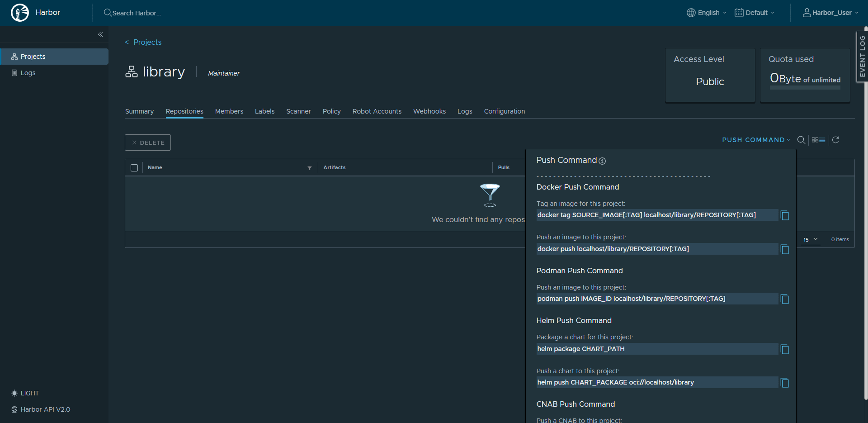
Task: Copy the docker tag command
Action: point(785,215)
